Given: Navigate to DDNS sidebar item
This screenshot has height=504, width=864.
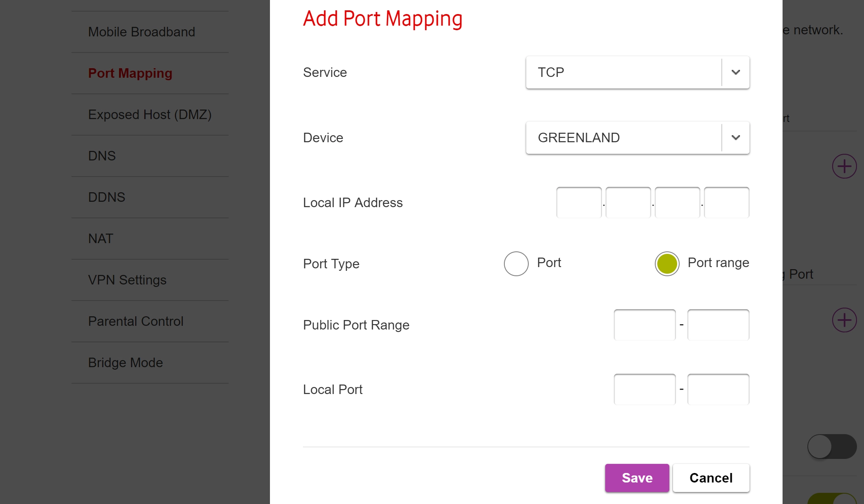Looking at the screenshot, I should click(106, 197).
